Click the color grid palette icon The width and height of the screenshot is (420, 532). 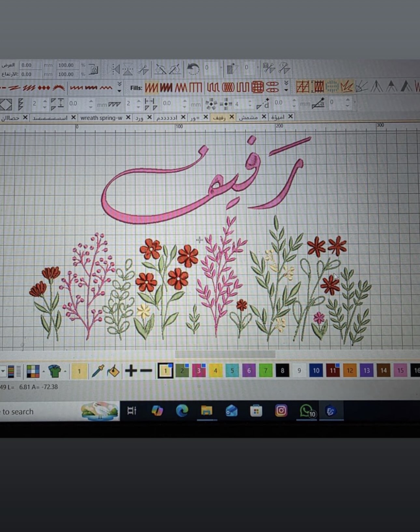[x=33, y=371]
